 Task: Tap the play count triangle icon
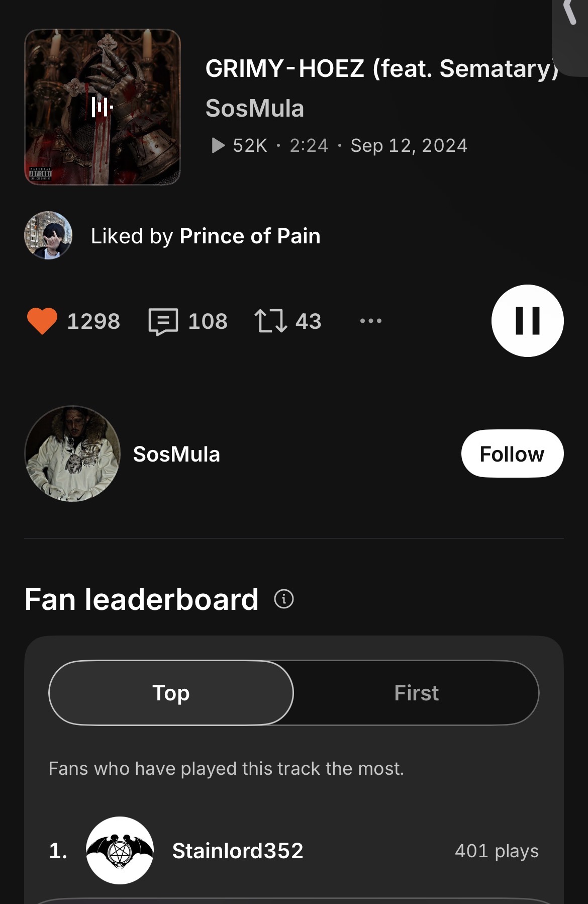(218, 145)
